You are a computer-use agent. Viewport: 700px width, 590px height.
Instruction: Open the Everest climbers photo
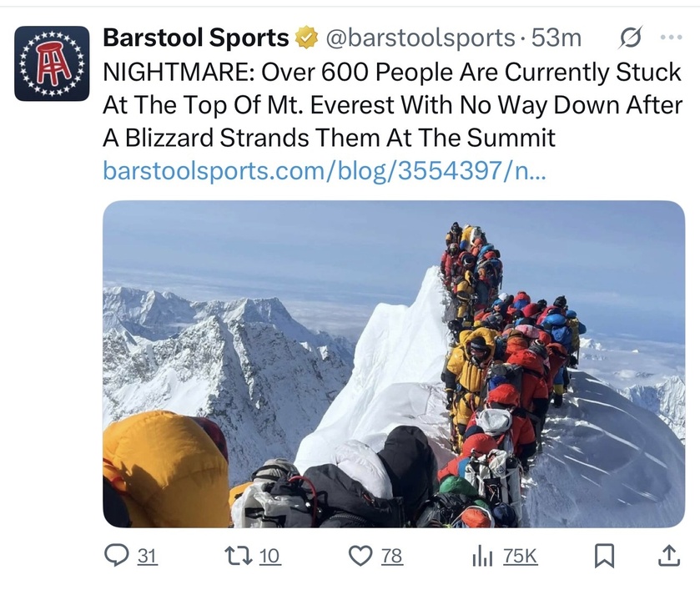(394, 364)
